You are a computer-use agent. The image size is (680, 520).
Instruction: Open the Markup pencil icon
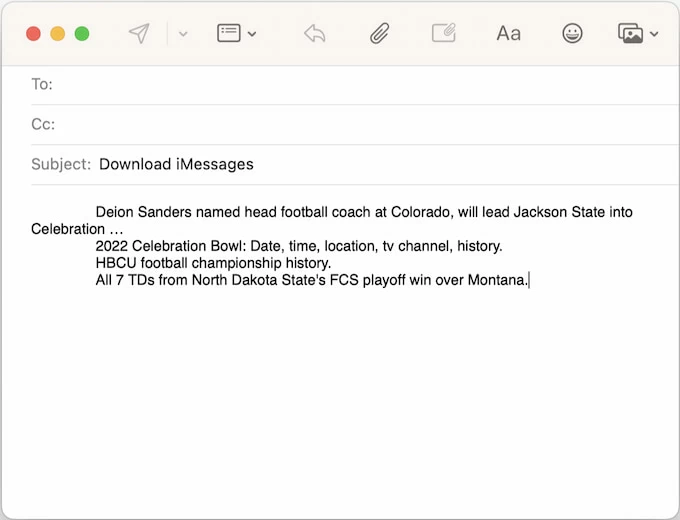click(443, 33)
